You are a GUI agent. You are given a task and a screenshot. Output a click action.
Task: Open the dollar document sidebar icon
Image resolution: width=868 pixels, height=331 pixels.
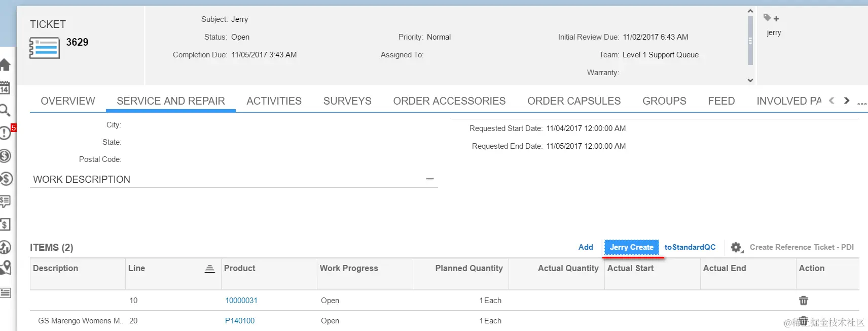5,224
